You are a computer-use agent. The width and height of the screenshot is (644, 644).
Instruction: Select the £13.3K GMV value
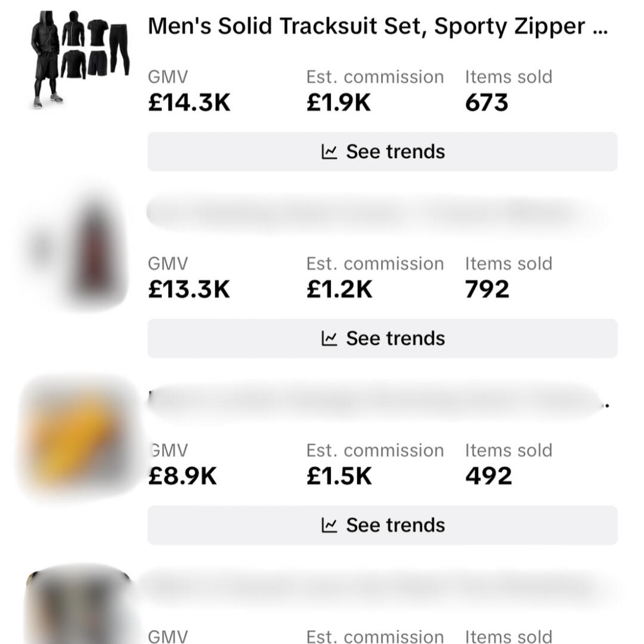click(189, 290)
